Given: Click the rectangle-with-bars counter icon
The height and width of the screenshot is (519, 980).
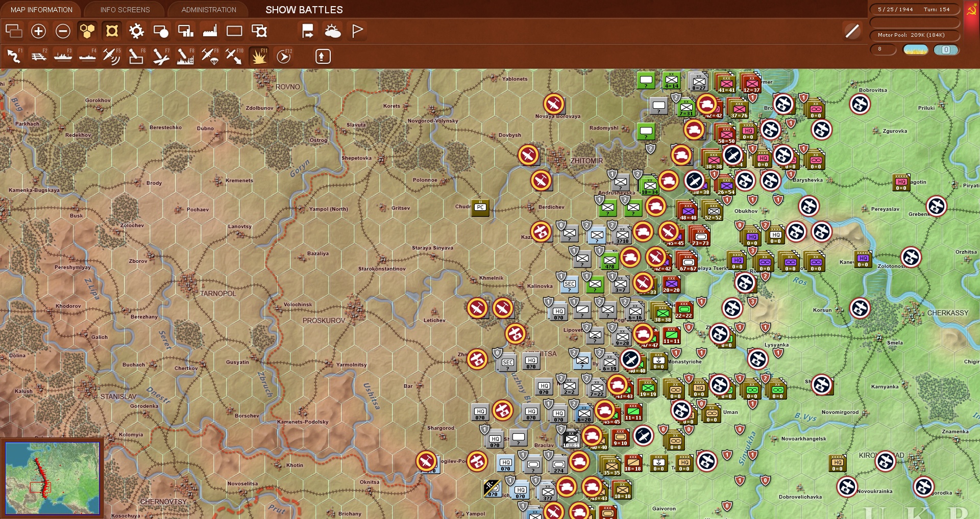Looking at the screenshot, I should pyautogui.click(x=185, y=31).
